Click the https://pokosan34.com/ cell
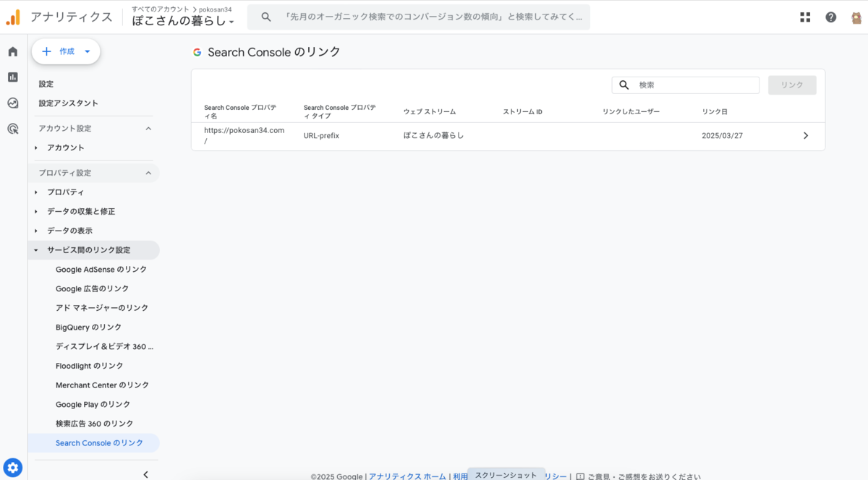The height and width of the screenshot is (480, 868). coord(244,136)
